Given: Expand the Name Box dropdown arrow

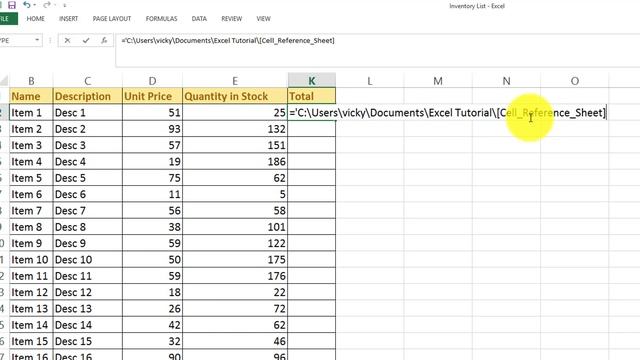Looking at the screenshot, I should [x=37, y=40].
